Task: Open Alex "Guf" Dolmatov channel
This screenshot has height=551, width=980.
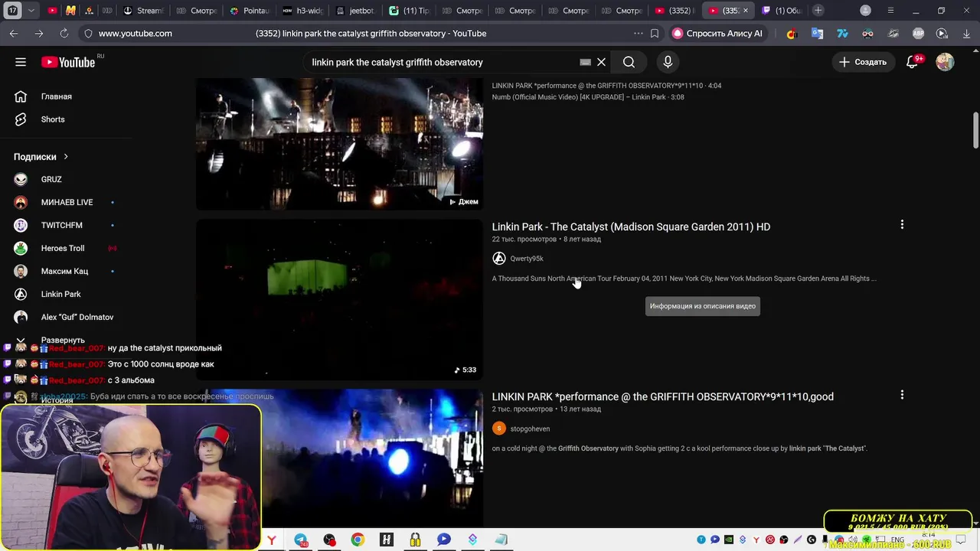Action: pos(77,317)
